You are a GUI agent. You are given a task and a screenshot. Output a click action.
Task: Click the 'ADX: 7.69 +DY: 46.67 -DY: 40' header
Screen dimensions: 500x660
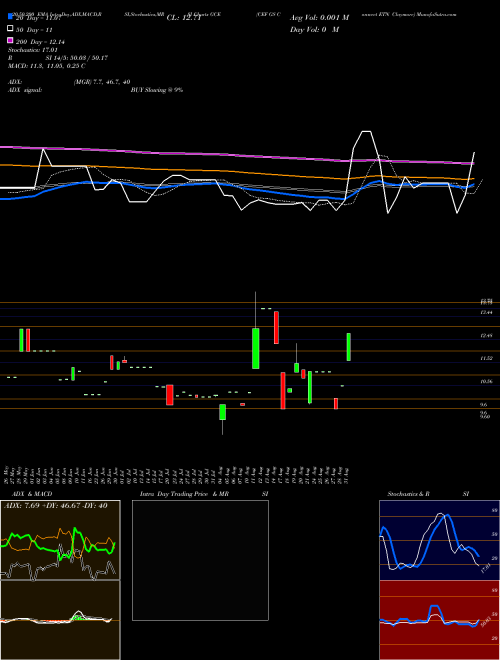coord(55,506)
